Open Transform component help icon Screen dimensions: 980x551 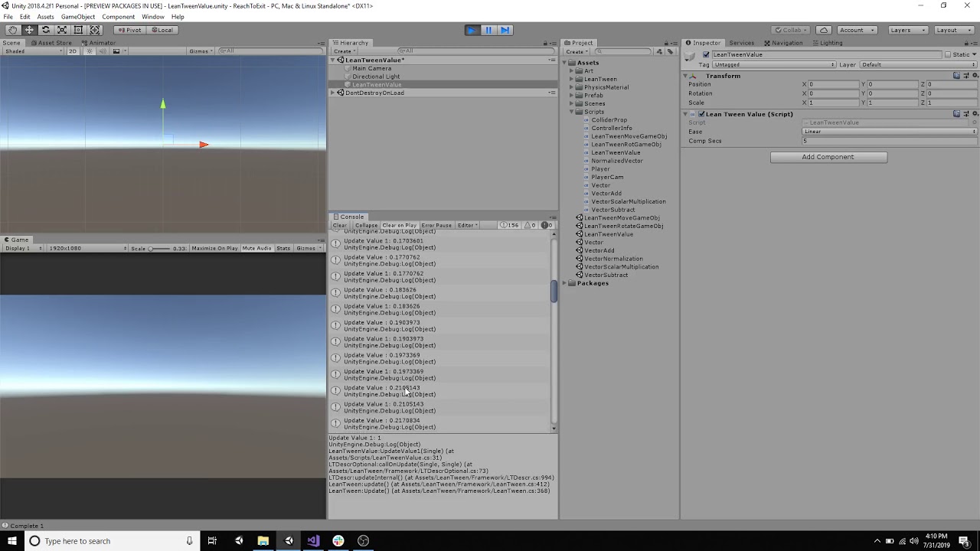(956, 76)
